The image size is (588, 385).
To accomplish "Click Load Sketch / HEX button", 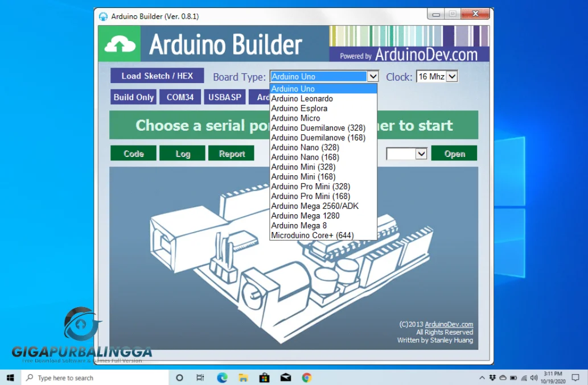I will coord(157,76).
